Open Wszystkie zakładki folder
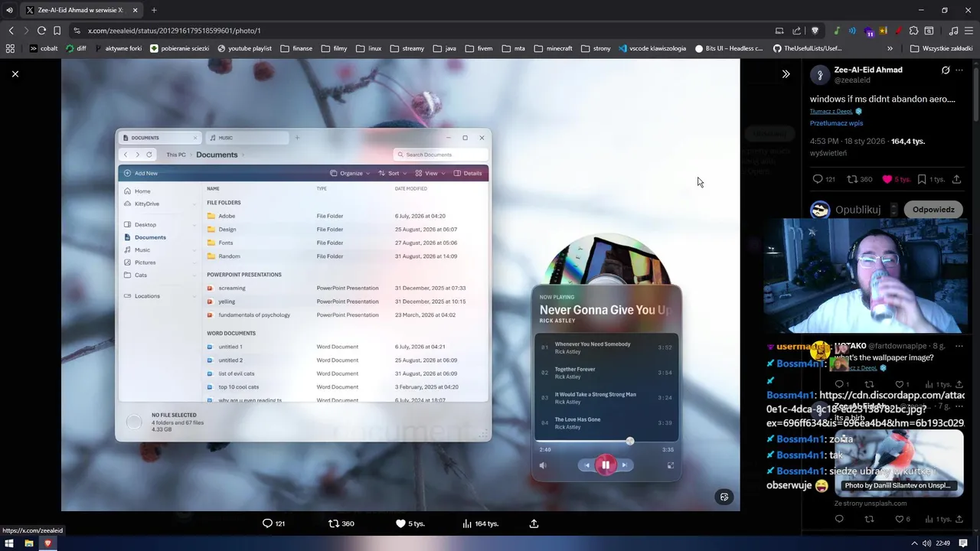 941,48
